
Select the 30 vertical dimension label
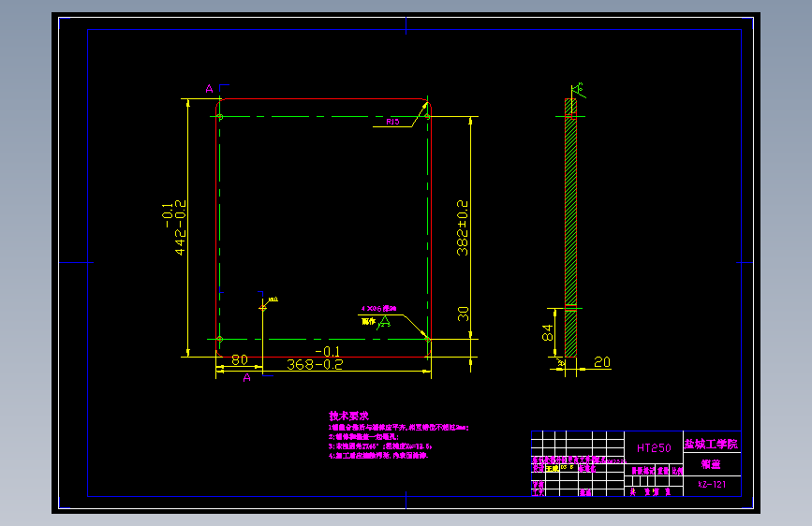[x=463, y=314]
